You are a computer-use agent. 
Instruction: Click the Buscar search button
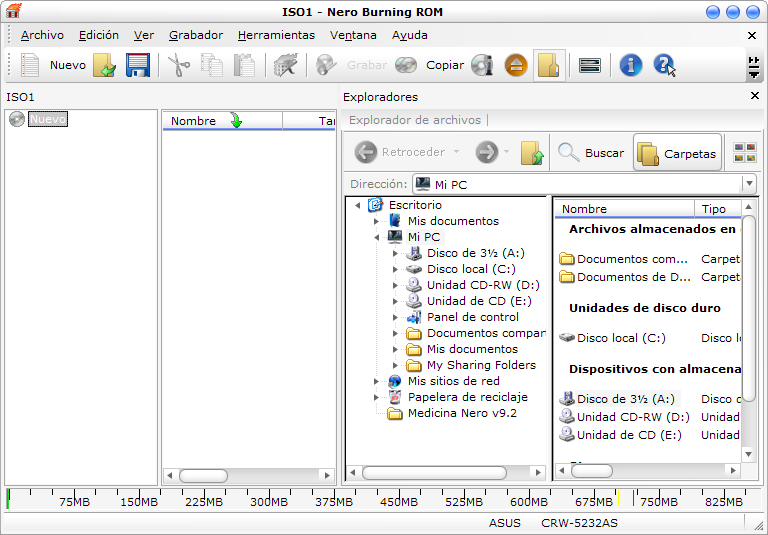[591, 153]
